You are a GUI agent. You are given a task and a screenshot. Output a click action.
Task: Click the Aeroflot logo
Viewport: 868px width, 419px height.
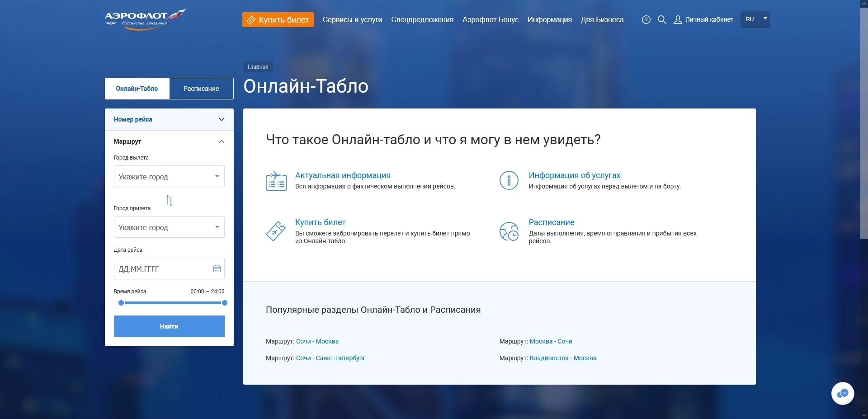point(145,19)
